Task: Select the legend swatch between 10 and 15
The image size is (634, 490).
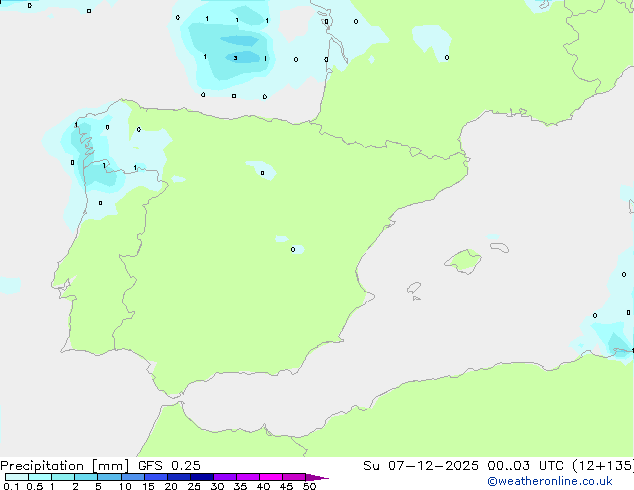Action: (x=132, y=477)
